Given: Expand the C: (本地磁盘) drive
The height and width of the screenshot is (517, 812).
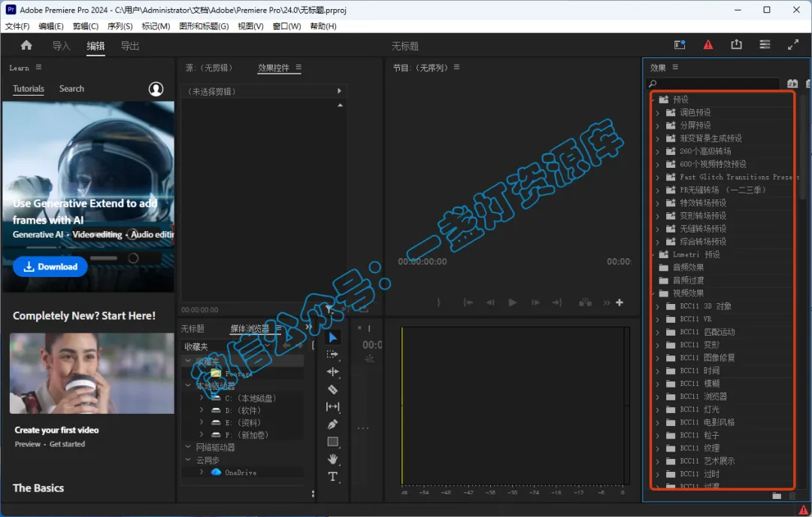Looking at the screenshot, I should 201,398.
